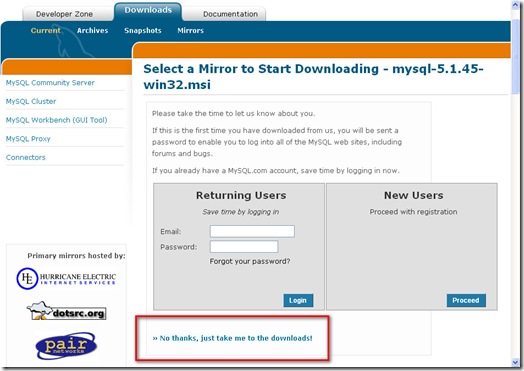524x371 pixels.
Task: Click the 'Save time by logging in' text
Action: point(241,212)
